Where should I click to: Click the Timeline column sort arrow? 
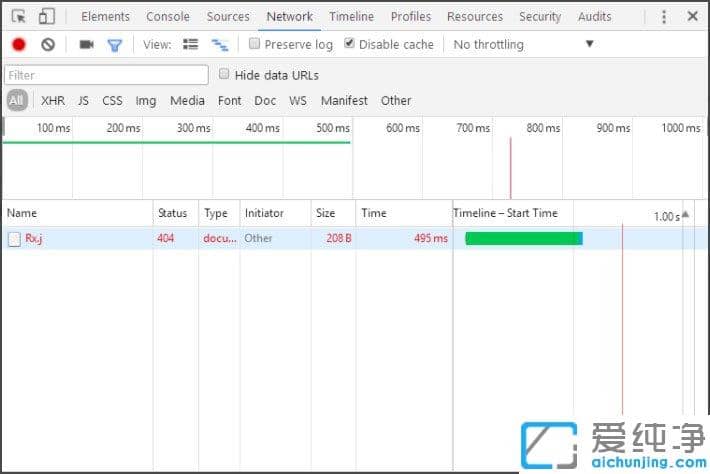click(685, 214)
